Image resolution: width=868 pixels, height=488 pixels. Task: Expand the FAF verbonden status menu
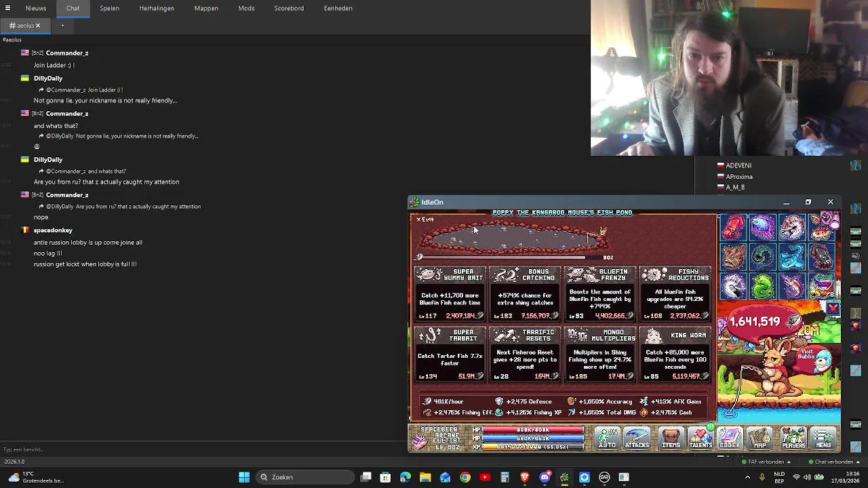point(766,462)
